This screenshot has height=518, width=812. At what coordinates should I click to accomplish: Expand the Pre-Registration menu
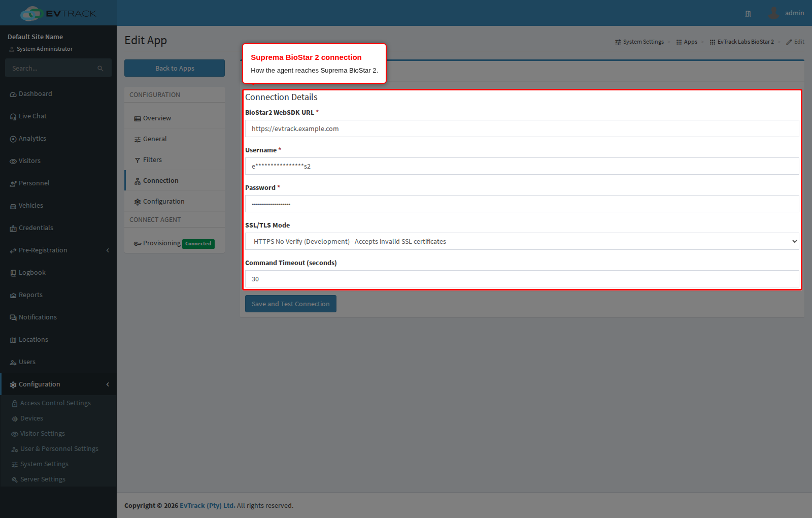tap(58, 250)
